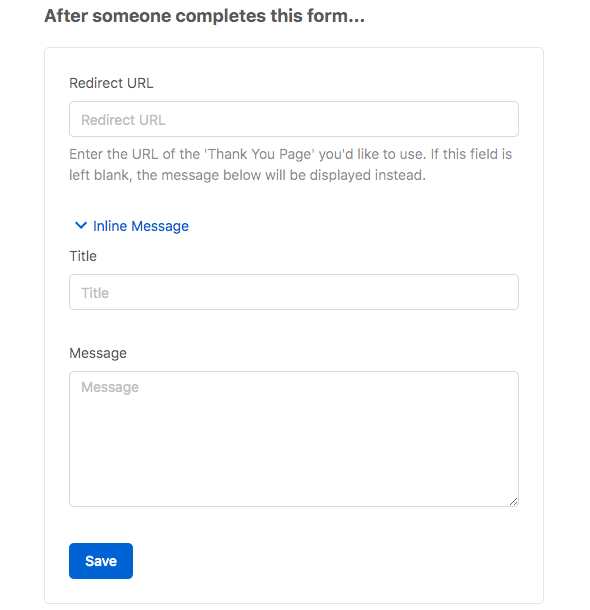590x610 pixels.
Task: Save the form completion settings
Action: 101,561
